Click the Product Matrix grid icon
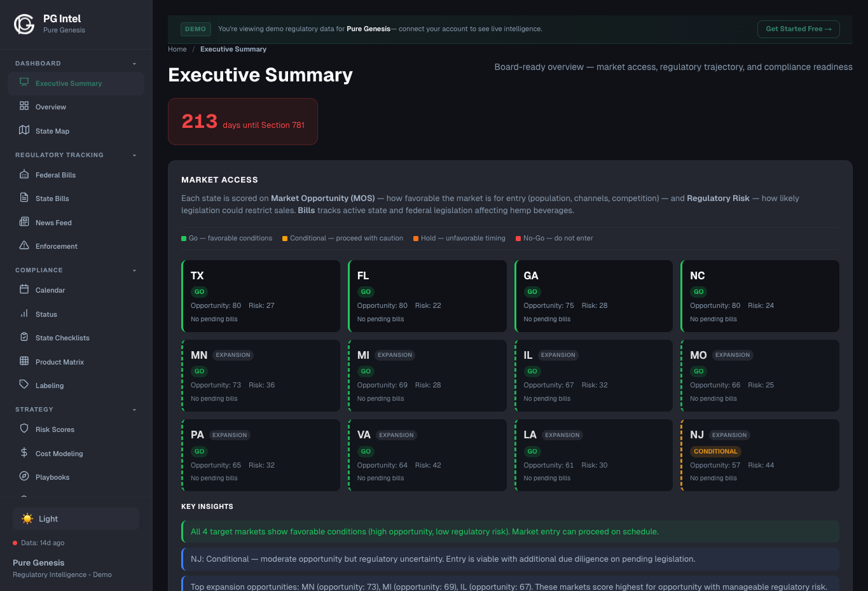Screen dimensions: 868x591 (x=23, y=361)
